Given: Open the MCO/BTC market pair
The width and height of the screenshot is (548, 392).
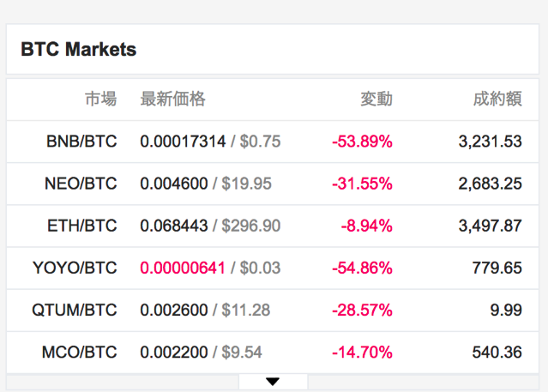Looking at the screenshot, I should coord(80,353).
